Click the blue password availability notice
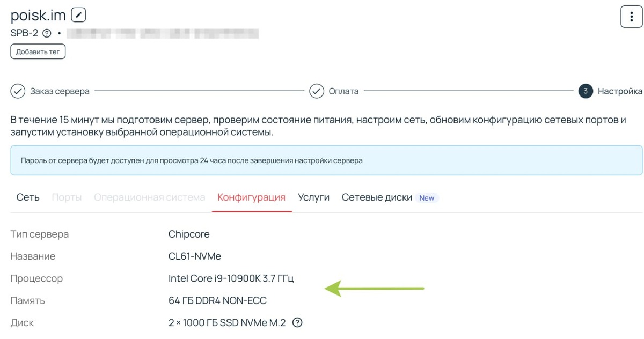This screenshot has height=339, width=644. [x=326, y=160]
